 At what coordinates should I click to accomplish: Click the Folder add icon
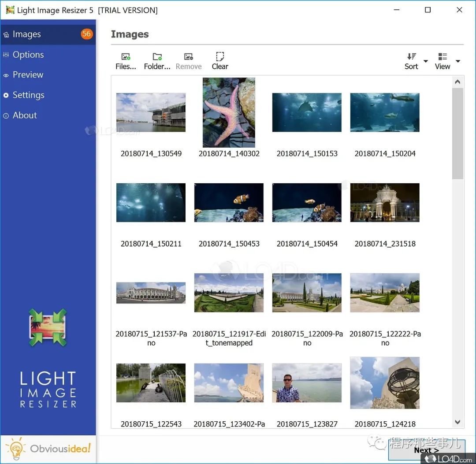(157, 57)
